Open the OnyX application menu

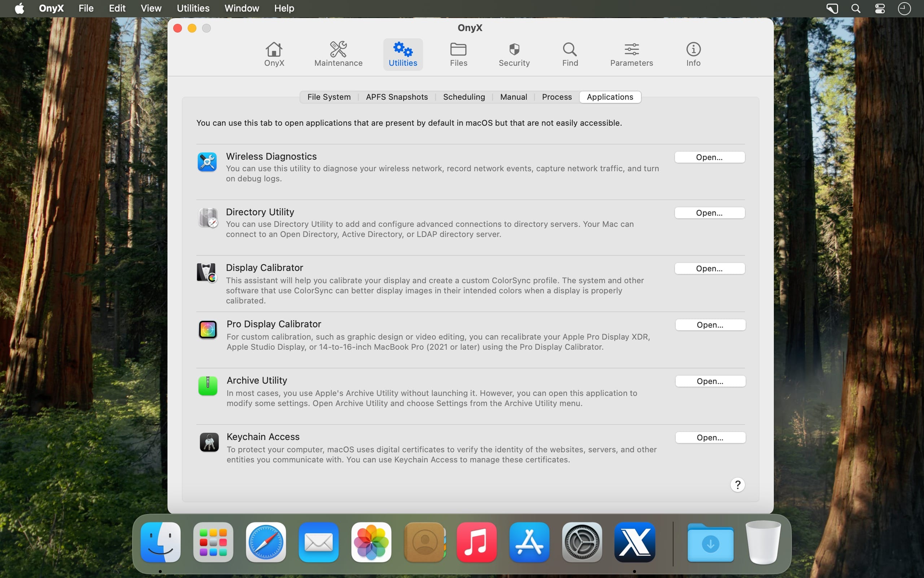click(x=51, y=8)
